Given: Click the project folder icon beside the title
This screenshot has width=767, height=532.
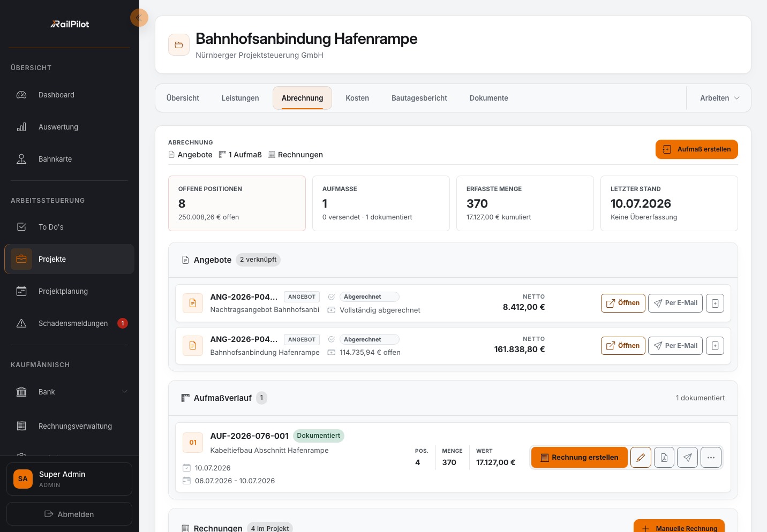Looking at the screenshot, I should (179, 45).
